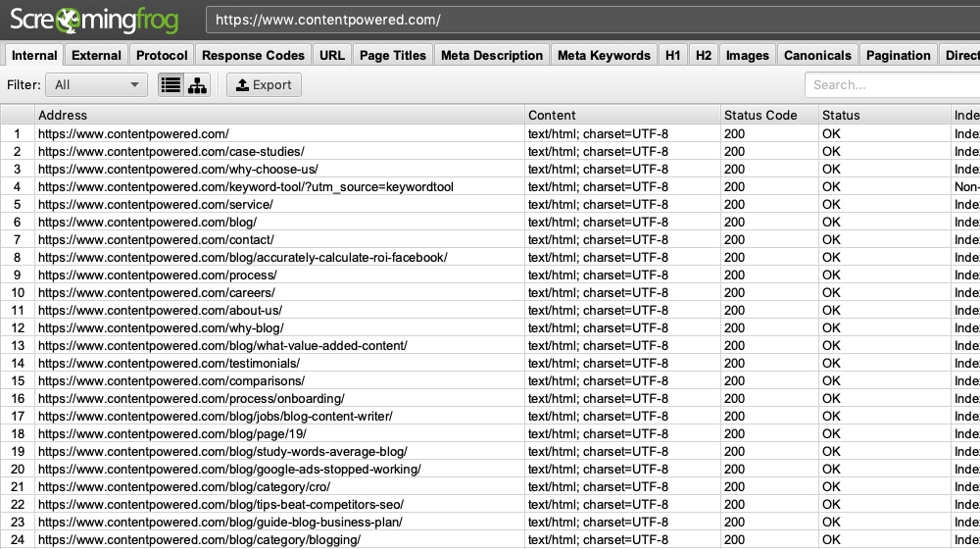Open the Images tab
The image size is (980, 549).
pos(747,56)
